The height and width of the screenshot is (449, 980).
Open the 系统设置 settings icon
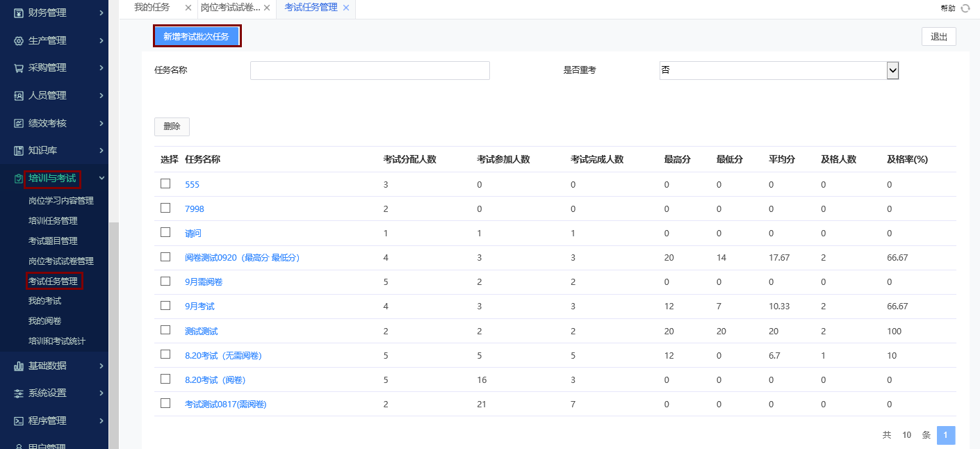(x=18, y=392)
